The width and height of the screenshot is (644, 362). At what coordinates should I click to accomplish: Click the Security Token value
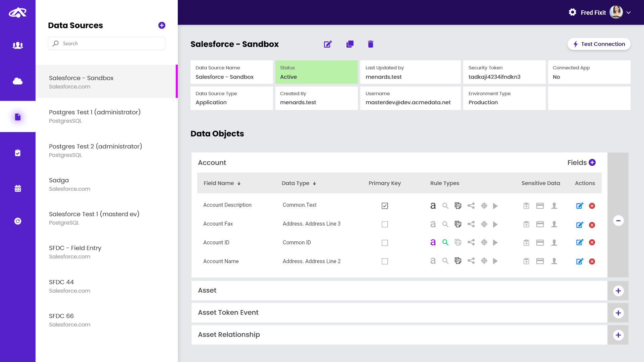pyautogui.click(x=494, y=77)
